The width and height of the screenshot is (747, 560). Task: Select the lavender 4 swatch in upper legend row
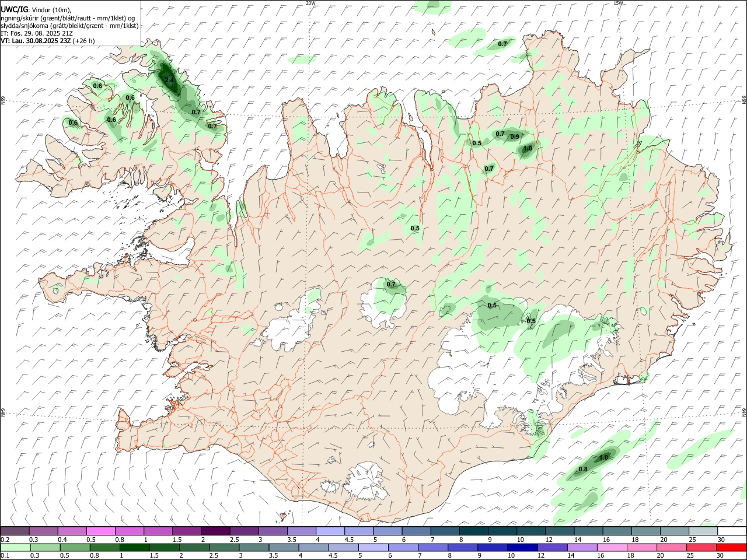[x=330, y=531]
